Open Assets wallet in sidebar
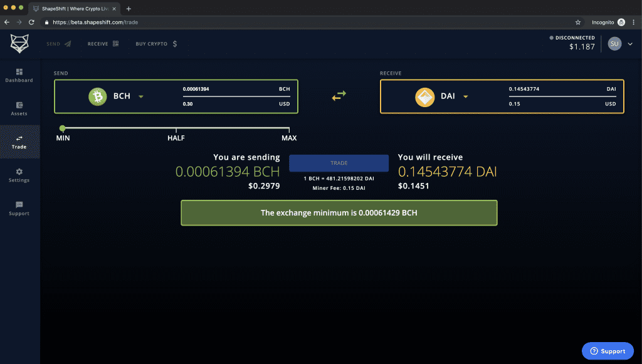This screenshot has width=642, height=364. click(x=19, y=109)
